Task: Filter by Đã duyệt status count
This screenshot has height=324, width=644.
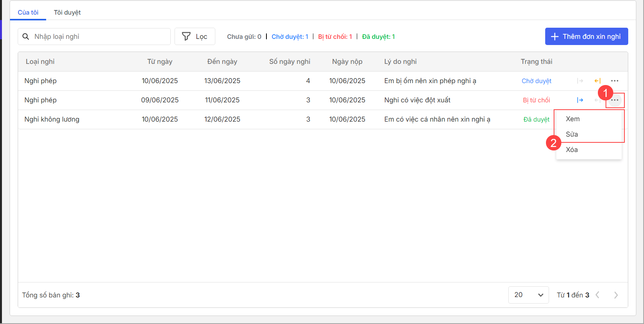Action: pyautogui.click(x=378, y=37)
